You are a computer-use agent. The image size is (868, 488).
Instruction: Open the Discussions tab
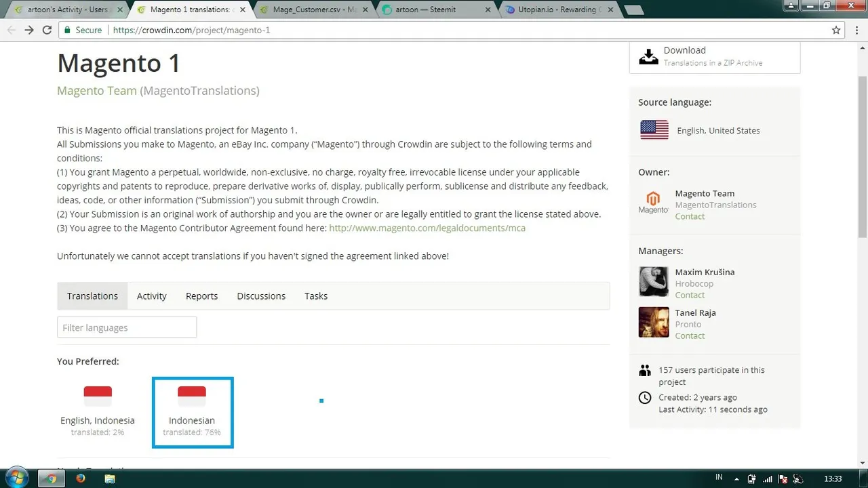pos(261,296)
